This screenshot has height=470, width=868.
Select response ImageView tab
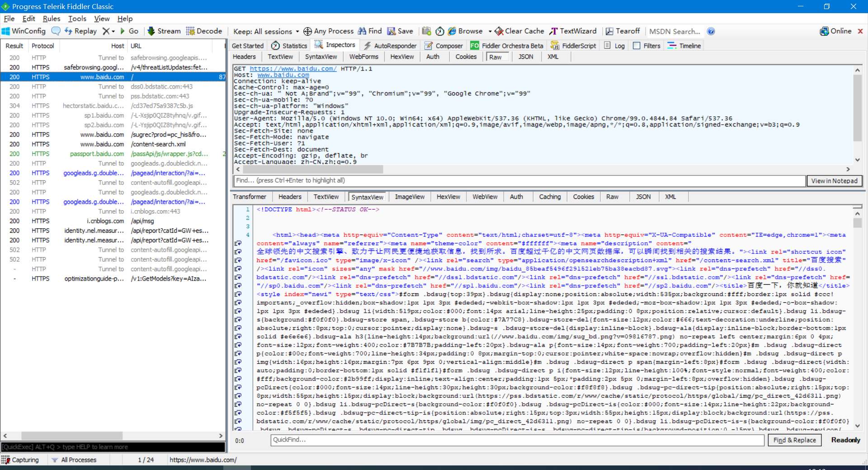(x=410, y=197)
